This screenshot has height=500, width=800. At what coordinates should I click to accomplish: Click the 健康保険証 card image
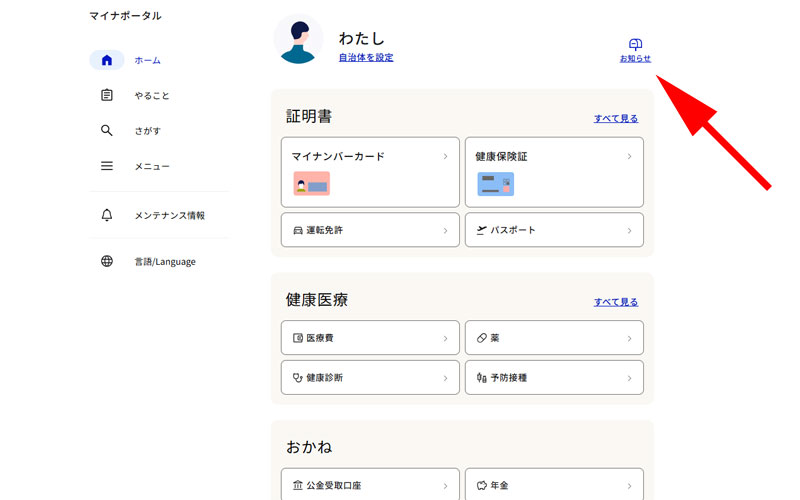click(x=495, y=184)
